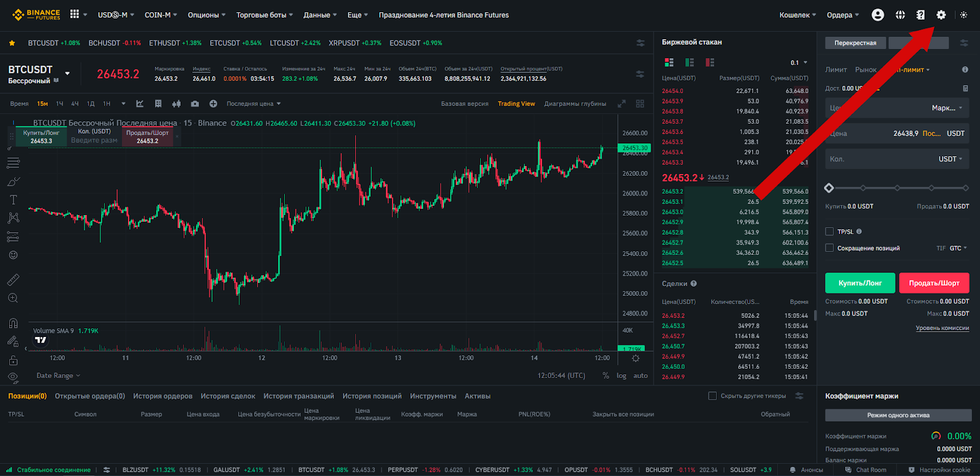Expand more timeframe intervals arrow

coord(123,104)
